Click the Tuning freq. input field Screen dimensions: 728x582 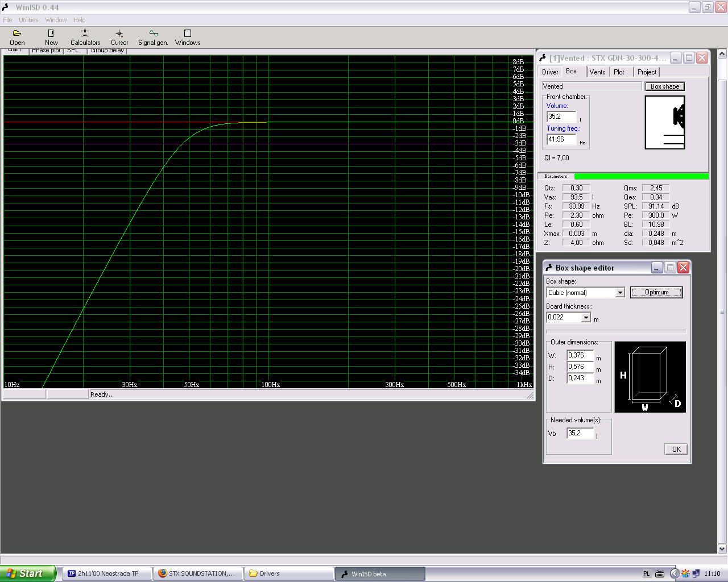tap(561, 139)
